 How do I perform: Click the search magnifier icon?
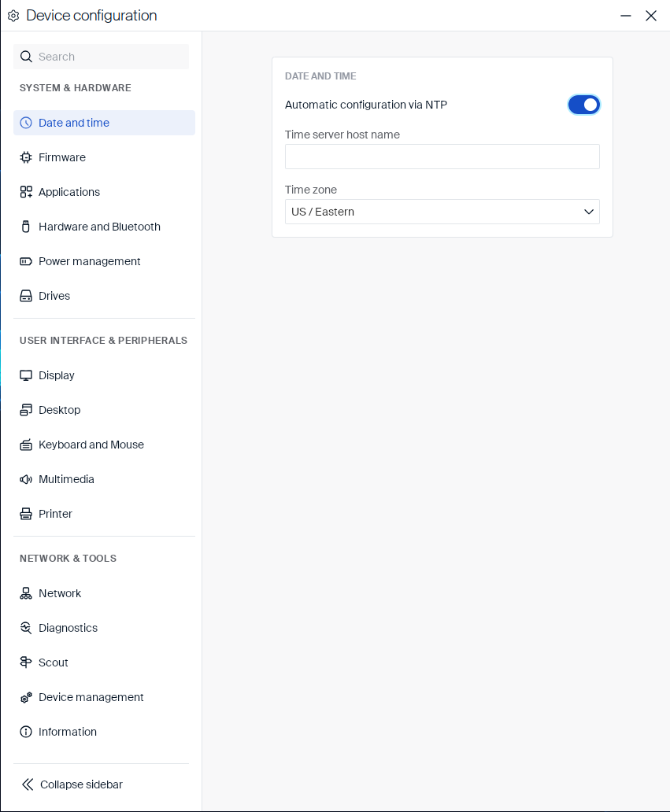point(26,57)
